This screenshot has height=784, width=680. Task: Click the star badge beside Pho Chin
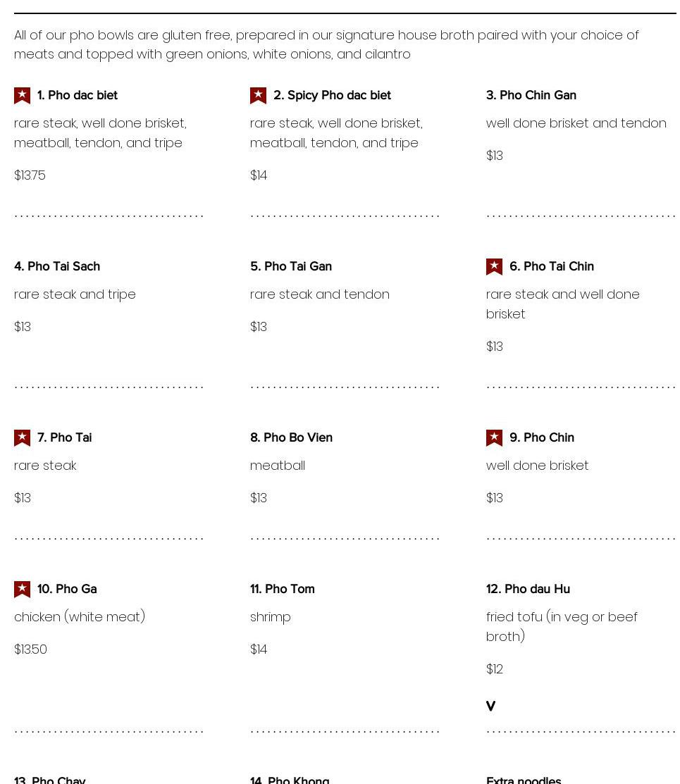(x=495, y=437)
